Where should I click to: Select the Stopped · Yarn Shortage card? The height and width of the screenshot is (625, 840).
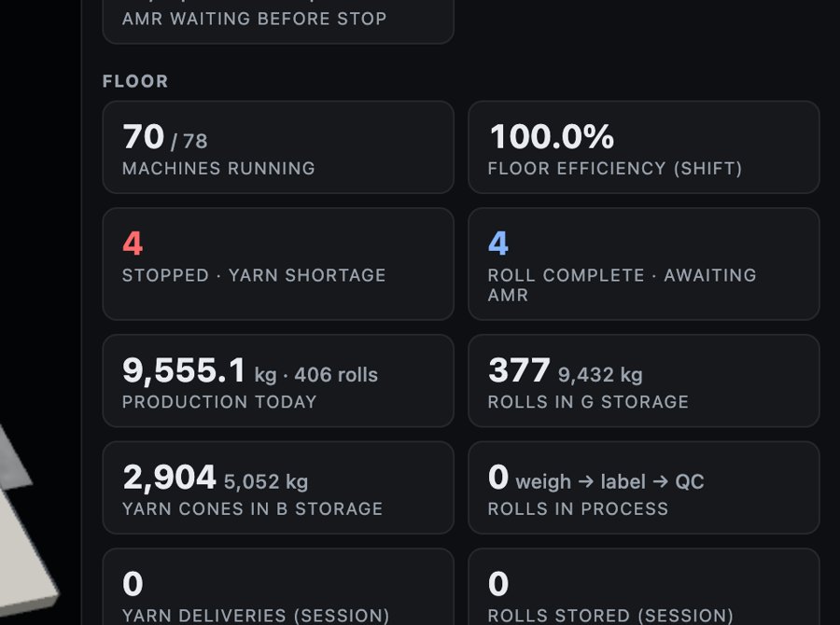point(278,264)
